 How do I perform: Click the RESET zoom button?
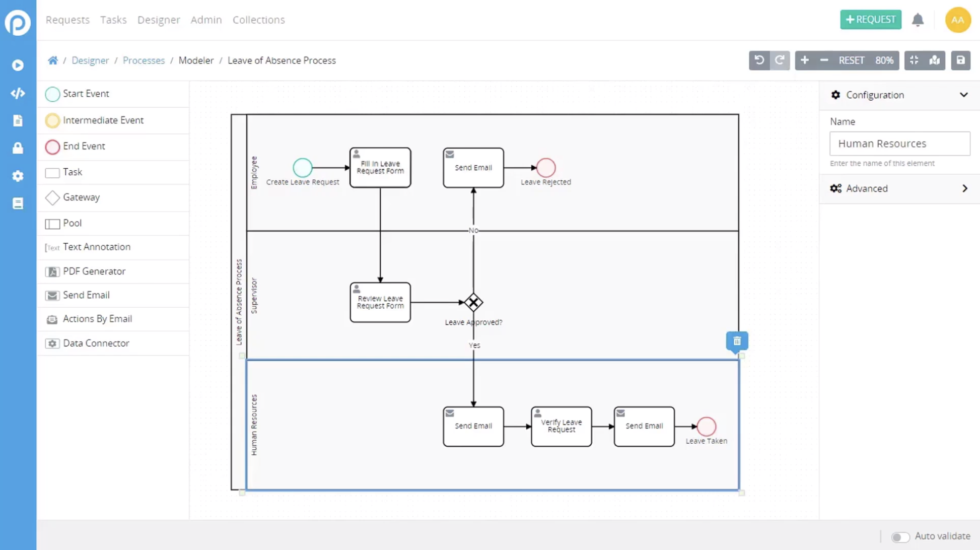[851, 60]
